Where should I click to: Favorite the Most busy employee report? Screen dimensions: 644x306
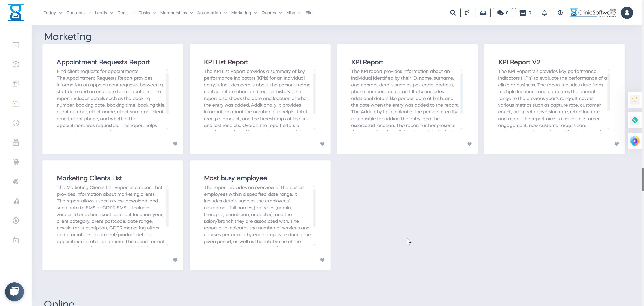click(x=322, y=260)
